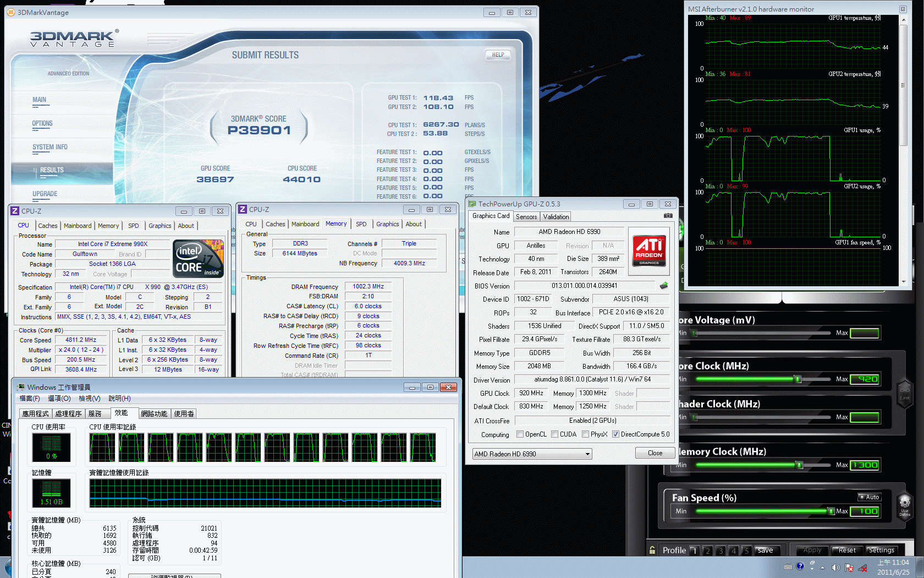Click the taskbar clock showing 11:04
This screenshot has width=924, height=578.
pyautogui.click(x=893, y=567)
